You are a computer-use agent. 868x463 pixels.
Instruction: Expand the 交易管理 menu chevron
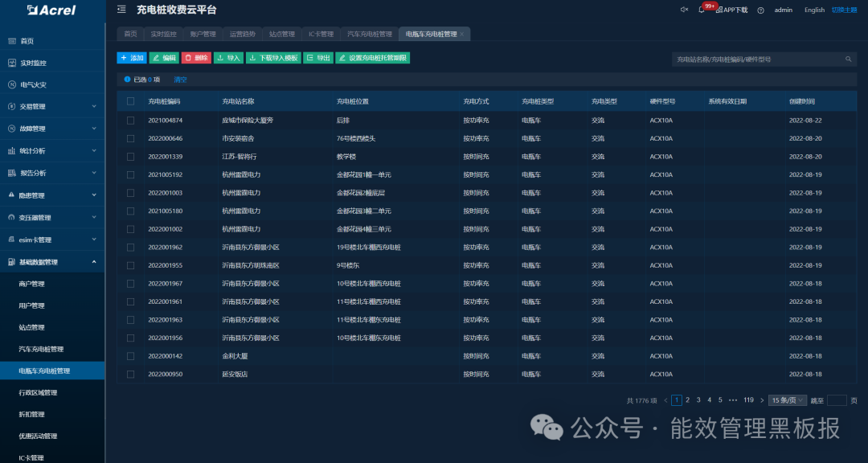pyautogui.click(x=93, y=106)
